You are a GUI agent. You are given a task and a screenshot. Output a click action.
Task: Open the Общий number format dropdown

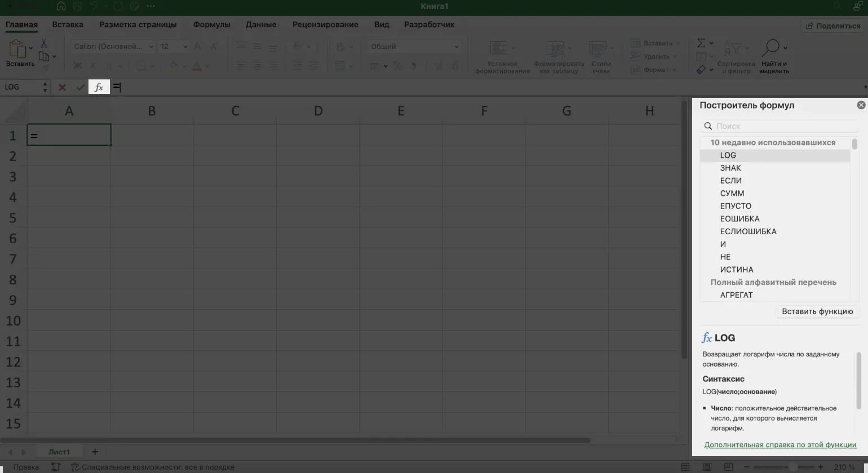pyautogui.click(x=456, y=47)
